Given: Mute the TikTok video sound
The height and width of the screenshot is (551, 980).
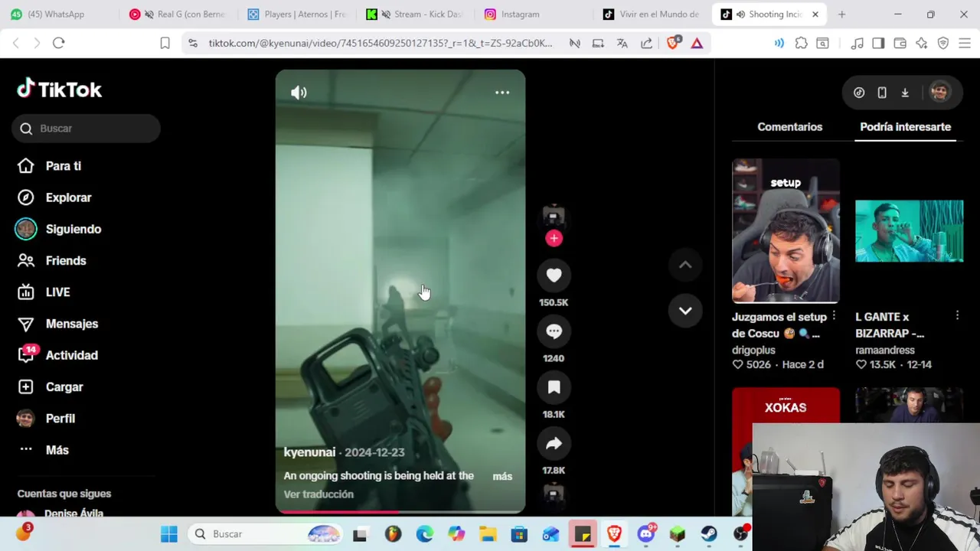Looking at the screenshot, I should tap(299, 93).
